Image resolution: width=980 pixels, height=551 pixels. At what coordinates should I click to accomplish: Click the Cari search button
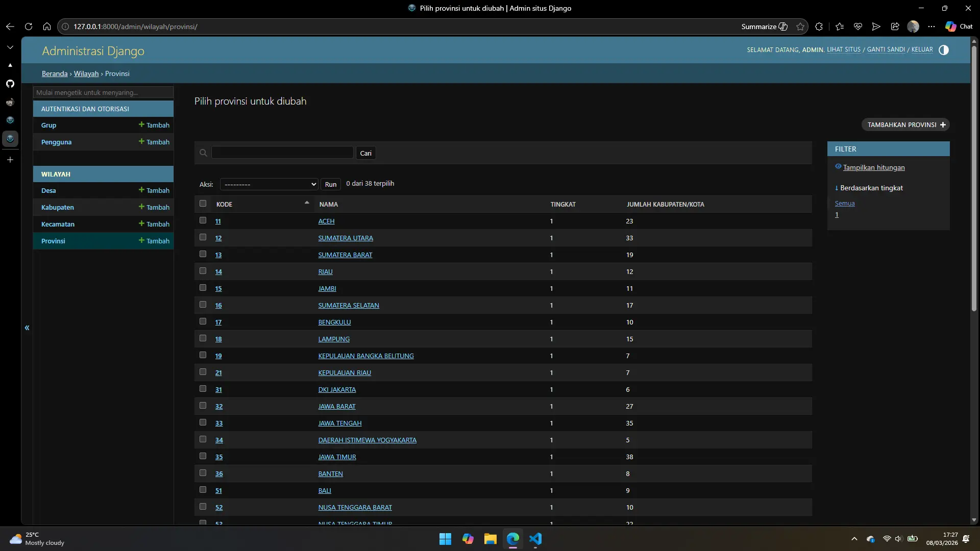[365, 153]
